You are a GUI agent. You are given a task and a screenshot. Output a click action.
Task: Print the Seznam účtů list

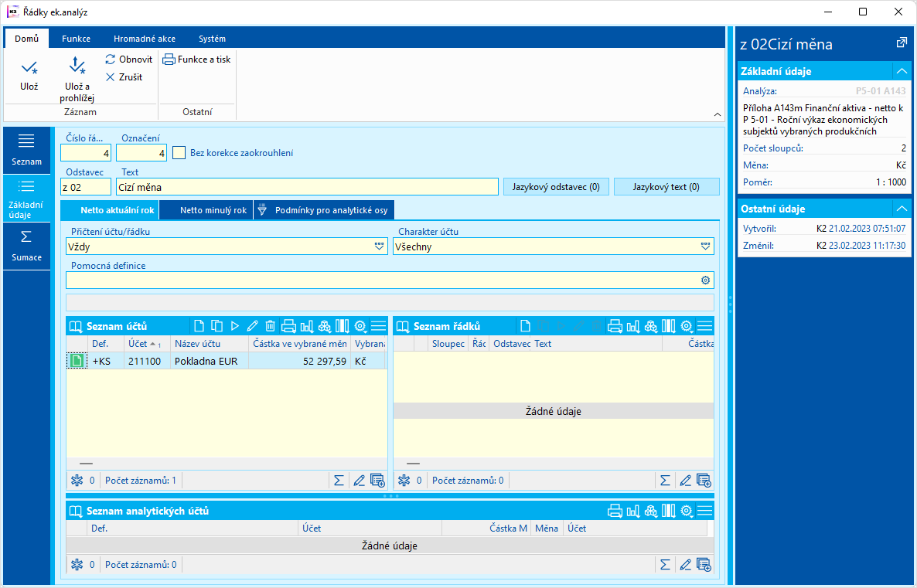(288, 326)
